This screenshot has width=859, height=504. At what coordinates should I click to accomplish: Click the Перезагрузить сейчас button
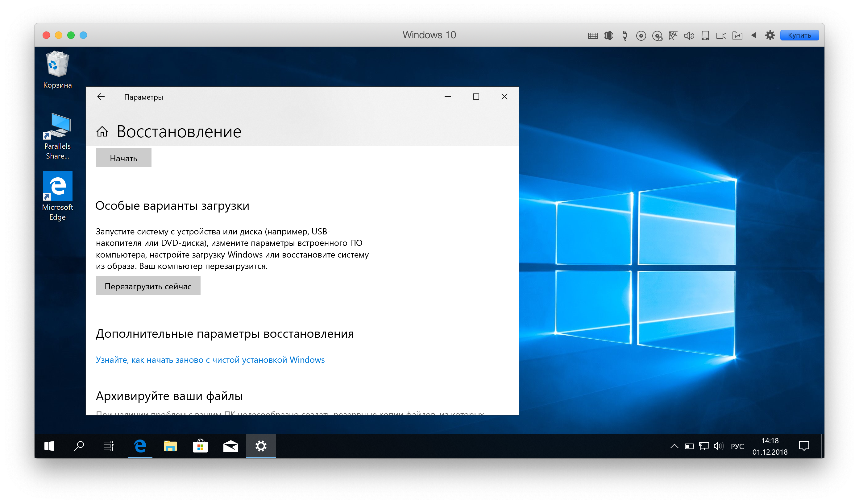[148, 286]
